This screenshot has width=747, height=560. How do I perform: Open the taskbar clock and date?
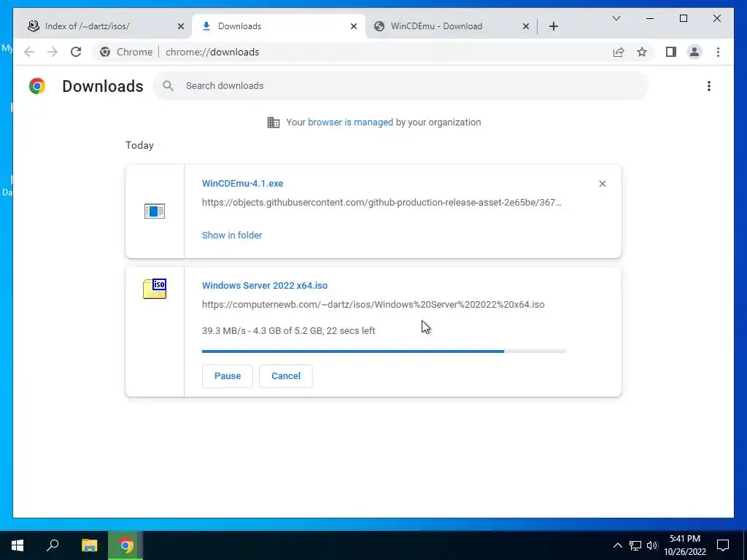[x=685, y=545]
